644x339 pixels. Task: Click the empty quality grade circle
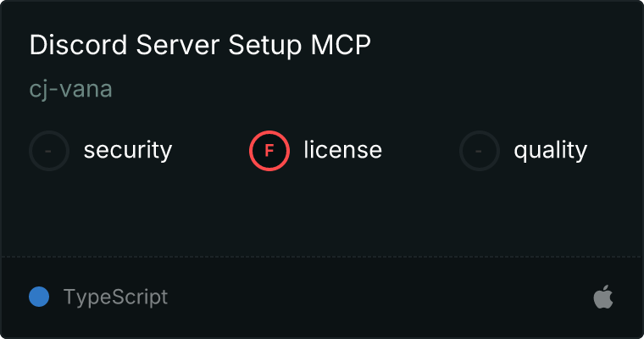[480, 151]
